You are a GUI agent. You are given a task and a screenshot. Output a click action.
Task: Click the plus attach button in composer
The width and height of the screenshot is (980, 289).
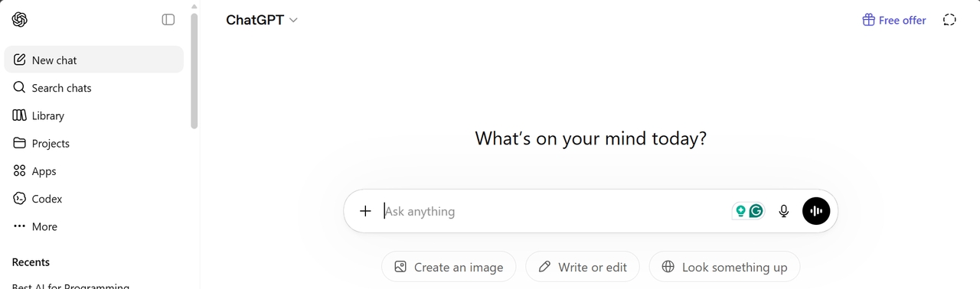tap(365, 211)
